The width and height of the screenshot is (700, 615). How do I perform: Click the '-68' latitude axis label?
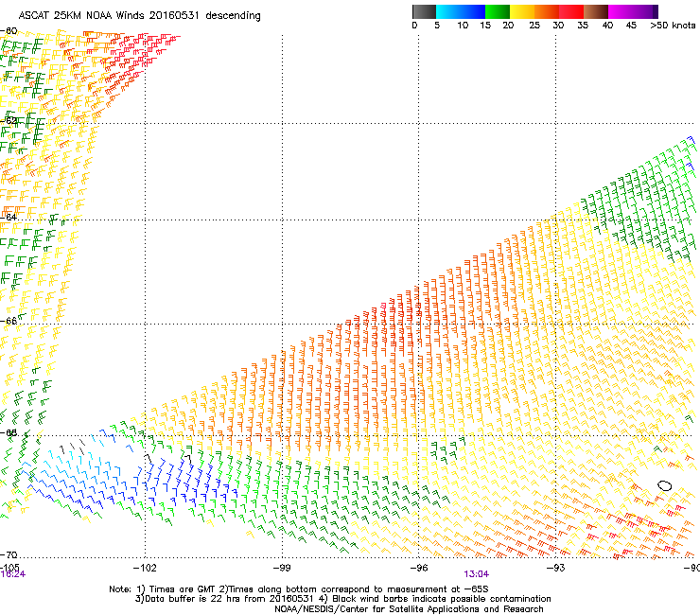[x=9, y=432]
